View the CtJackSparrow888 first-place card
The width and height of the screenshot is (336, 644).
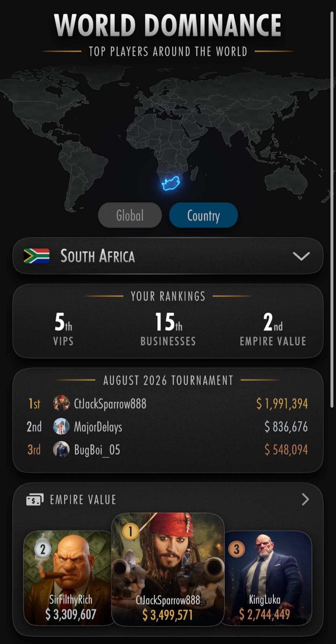pos(168,570)
